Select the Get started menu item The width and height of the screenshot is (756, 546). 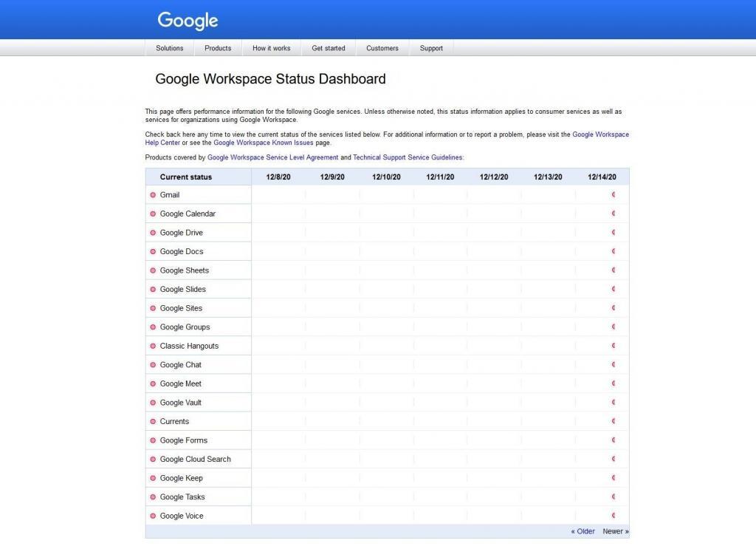point(328,48)
